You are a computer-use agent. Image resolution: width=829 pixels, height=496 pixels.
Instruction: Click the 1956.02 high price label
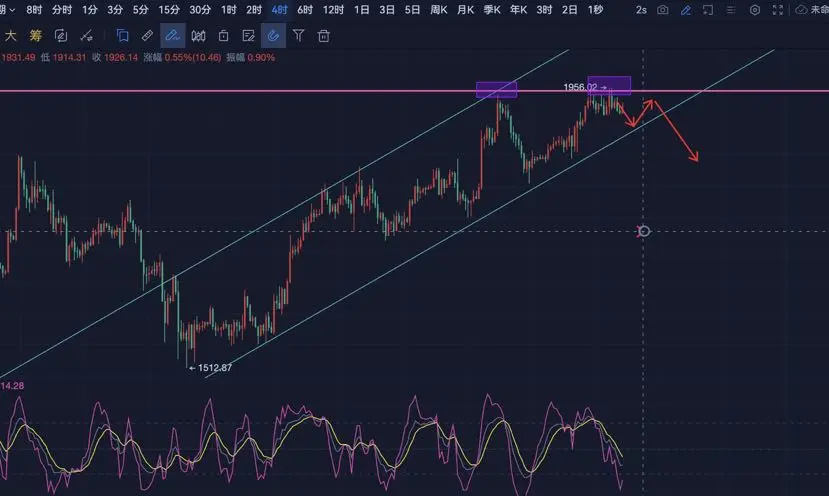(580, 87)
